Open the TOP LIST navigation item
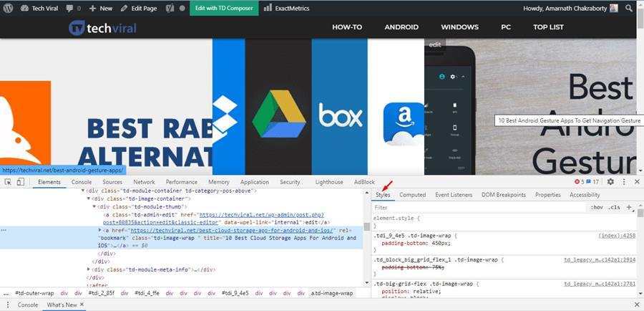The width and height of the screenshot is (644, 311). 548,27
